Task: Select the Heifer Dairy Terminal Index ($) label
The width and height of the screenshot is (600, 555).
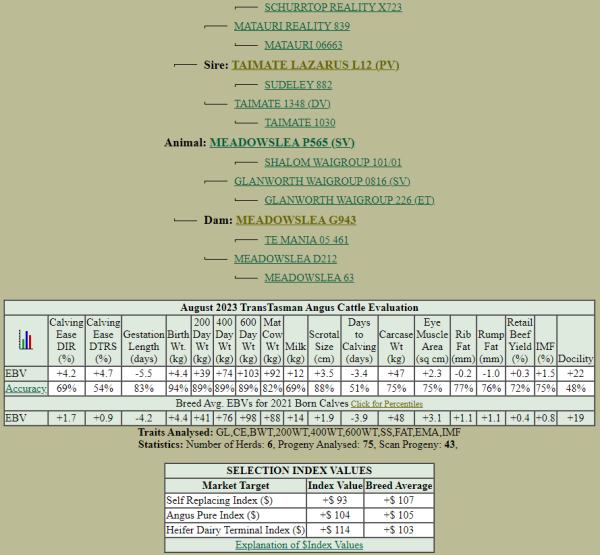Action: pyautogui.click(x=235, y=531)
